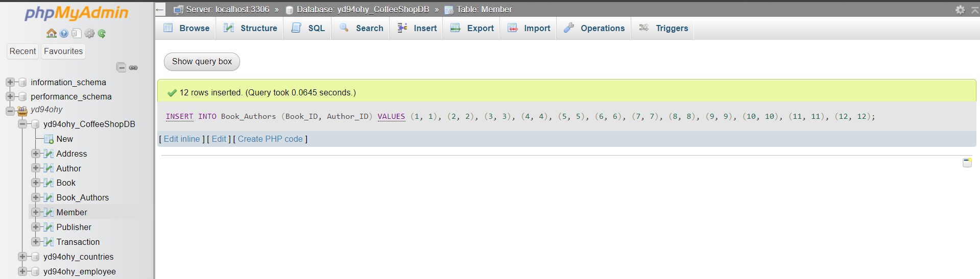Click the Edit link under the query
980x279 pixels.
click(x=219, y=139)
